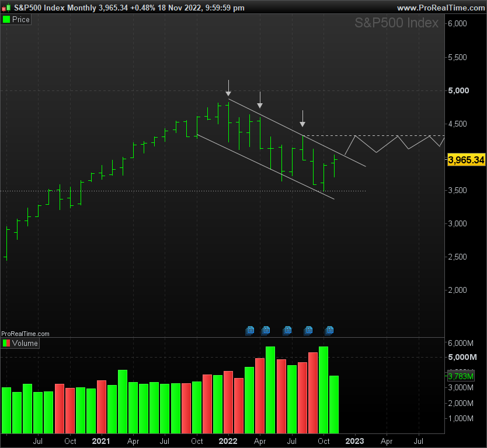The width and height of the screenshot is (487, 448).
Task: Click the 3,500 price axis label
Action: click(x=457, y=191)
